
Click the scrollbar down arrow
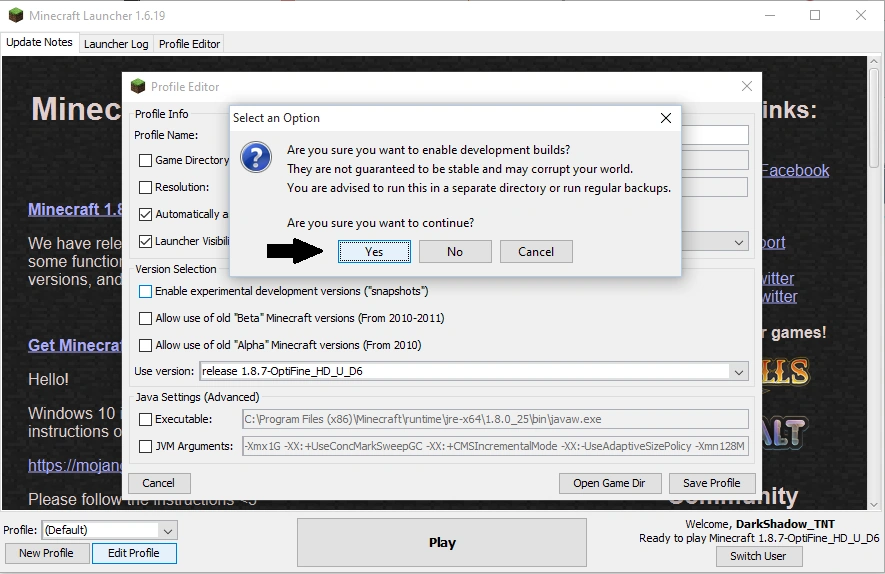pyautogui.click(x=874, y=505)
